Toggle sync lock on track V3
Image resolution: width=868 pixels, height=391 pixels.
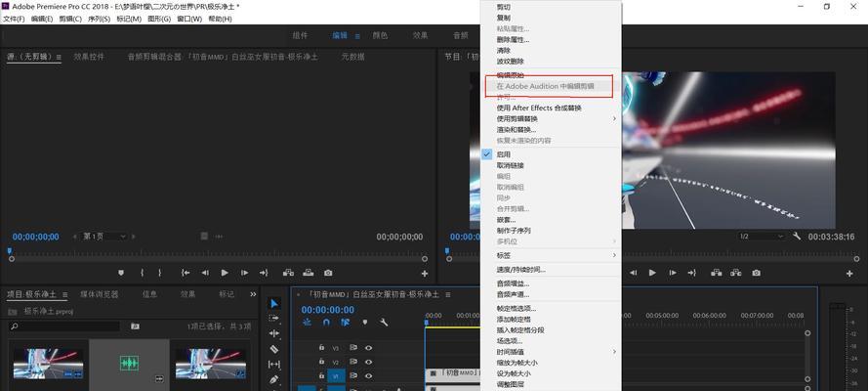click(x=353, y=348)
